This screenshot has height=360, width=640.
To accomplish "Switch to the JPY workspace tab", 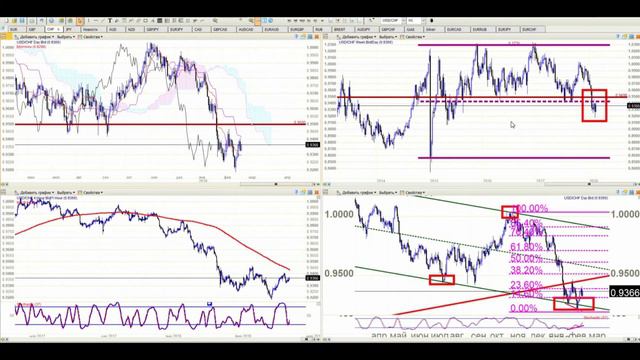I will click(x=71, y=29).
